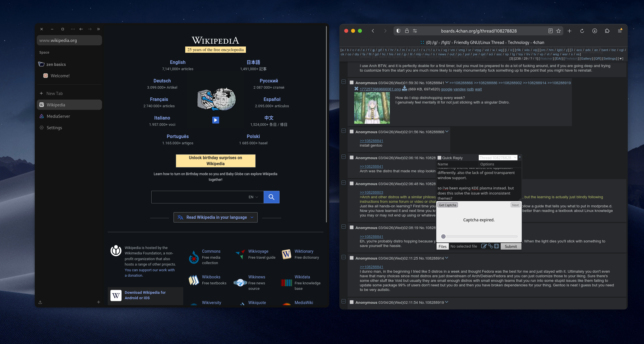The image size is (644, 344).
Task: Click the tracking protection shield icon
Action: [x=398, y=31]
